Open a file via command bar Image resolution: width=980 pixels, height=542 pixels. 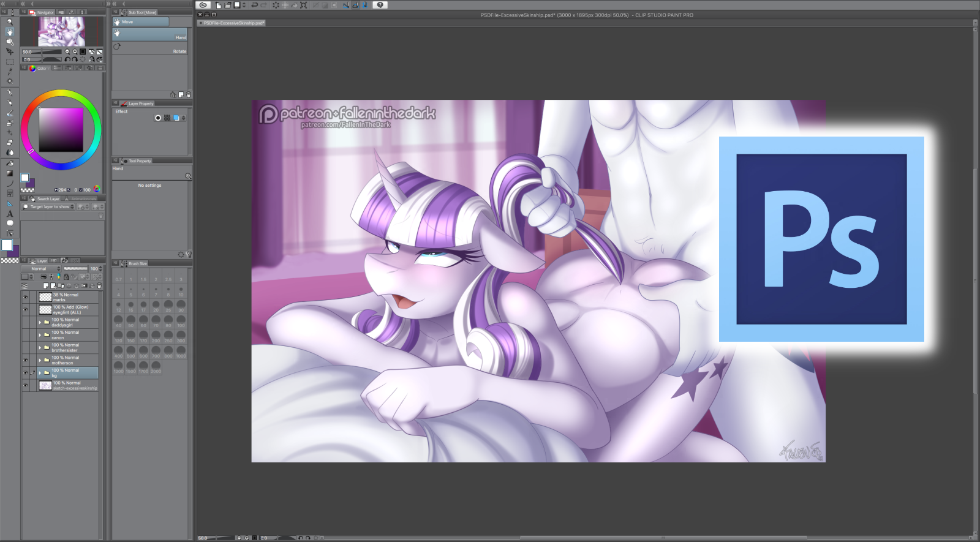[x=227, y=5]
